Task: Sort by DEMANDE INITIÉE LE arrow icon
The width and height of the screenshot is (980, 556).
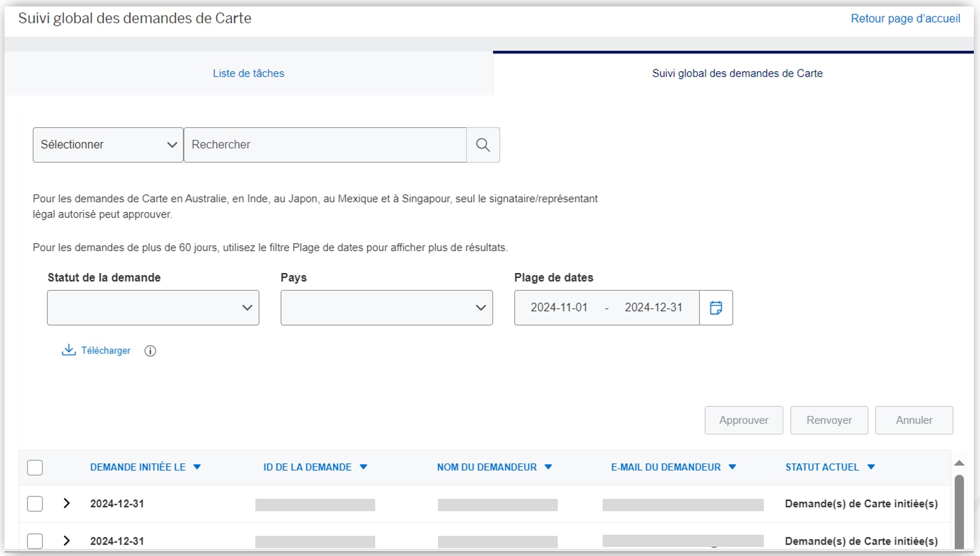Action: pos(197,467)
